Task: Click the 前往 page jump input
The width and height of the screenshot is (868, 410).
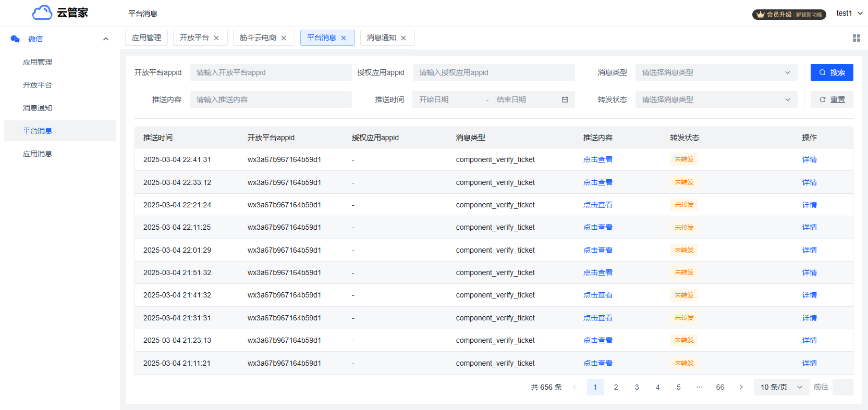Action: click(843, 387)
